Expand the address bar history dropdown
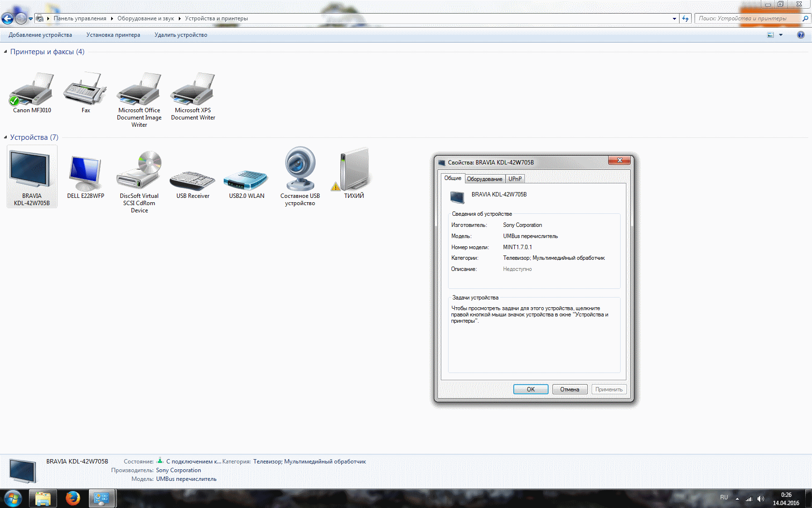The width and height of the screenshot is (812, 508). pos(674,19)
